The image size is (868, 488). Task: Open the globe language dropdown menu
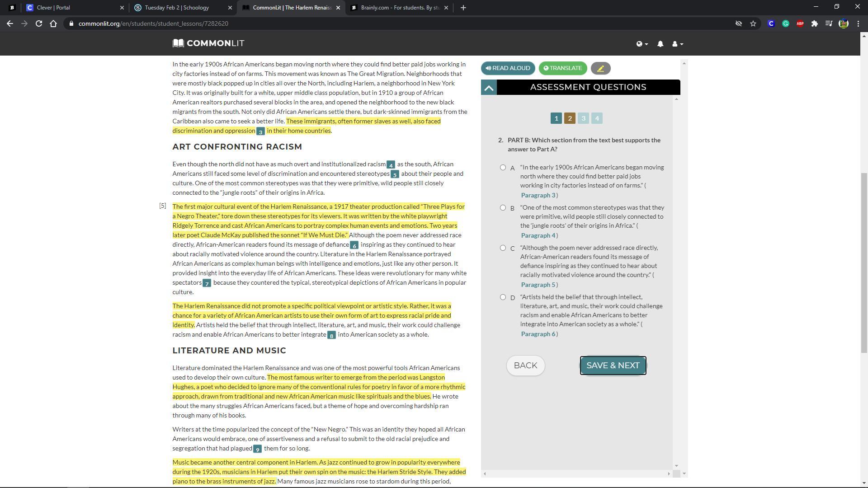(642, 44)
